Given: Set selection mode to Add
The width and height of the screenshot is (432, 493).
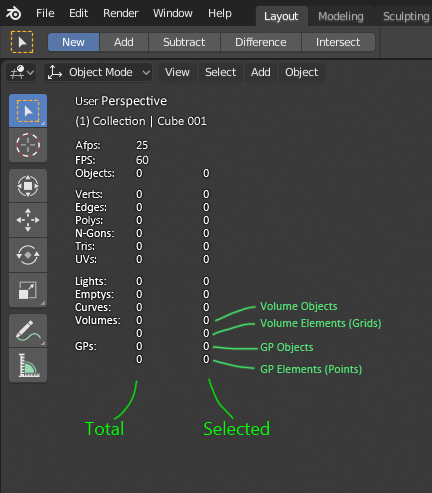Looking at the screenshot, I should coord(124,42).
